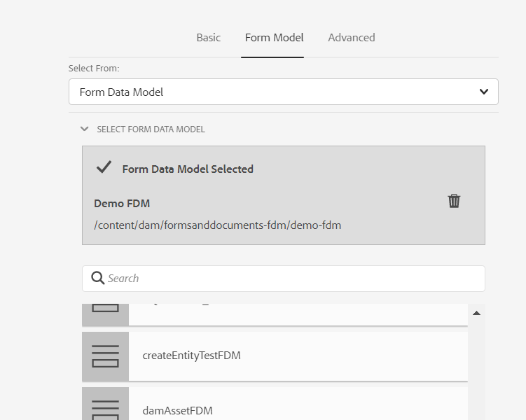526x420 pixels.
Task: Click the magnifying glass search icon
Action: pos(97,278)
